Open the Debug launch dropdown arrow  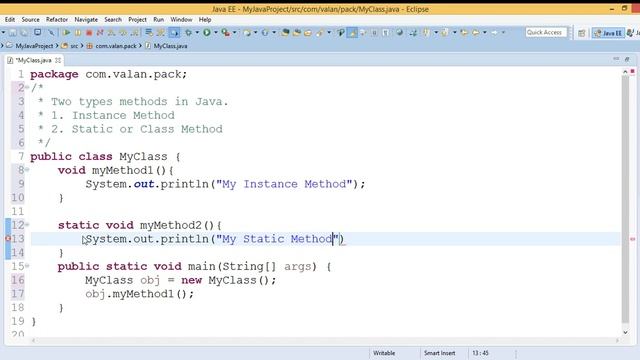197,32
